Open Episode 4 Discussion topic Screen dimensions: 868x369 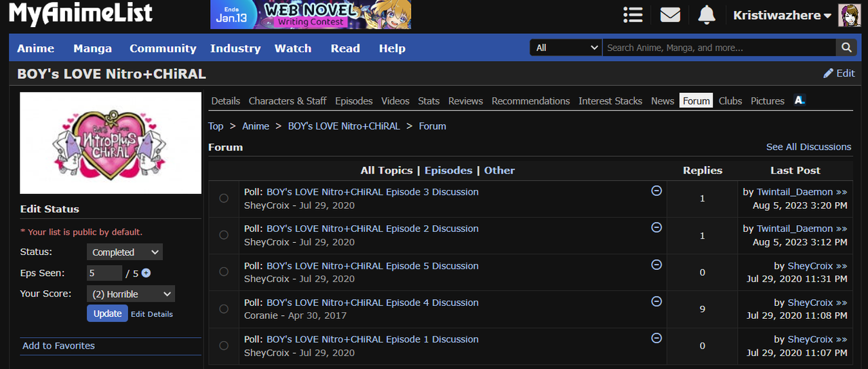372,303
